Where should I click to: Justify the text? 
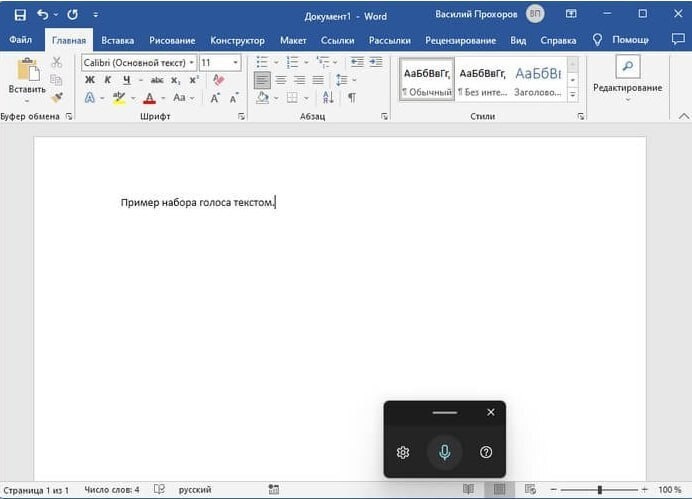(x=318, y=80)
